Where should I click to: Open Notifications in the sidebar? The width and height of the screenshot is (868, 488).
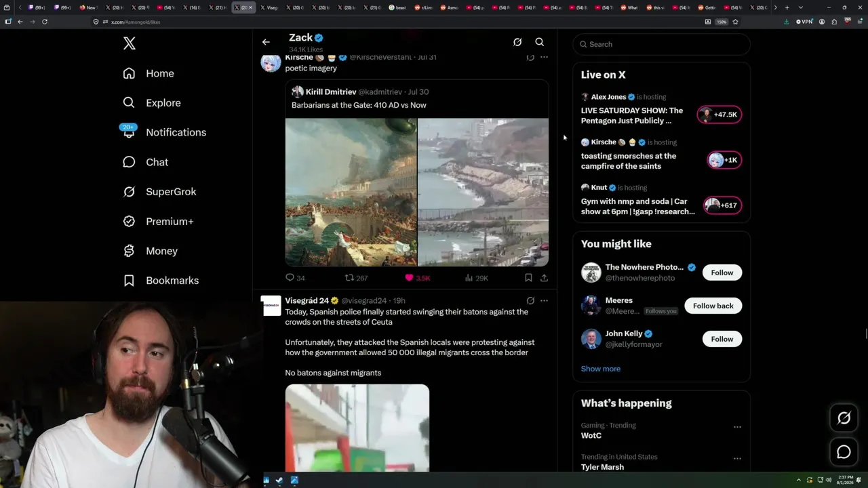click(x=164, y=132)
